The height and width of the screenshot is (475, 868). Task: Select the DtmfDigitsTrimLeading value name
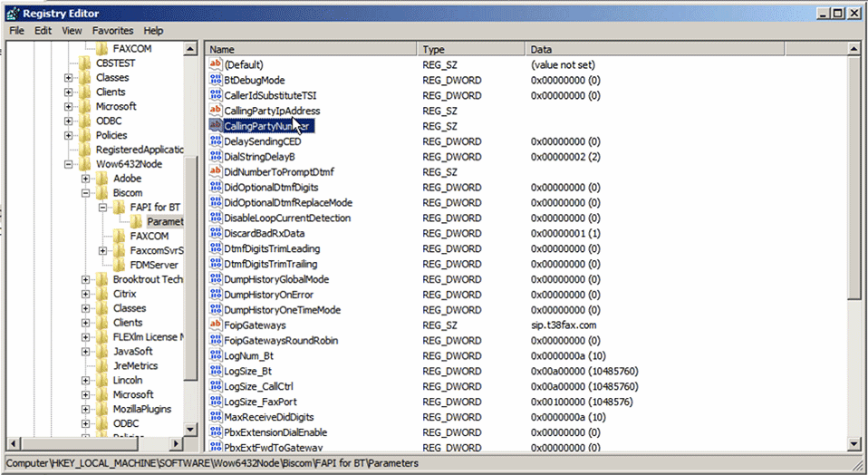[272, 248]
